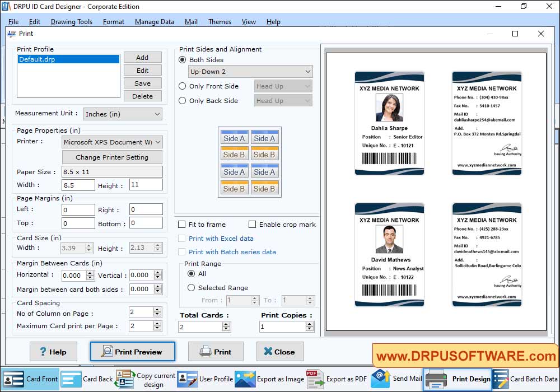Click the question mark icon on Help button
The width and height of the screenshot is (560, 392).
(x=43, y=352)
